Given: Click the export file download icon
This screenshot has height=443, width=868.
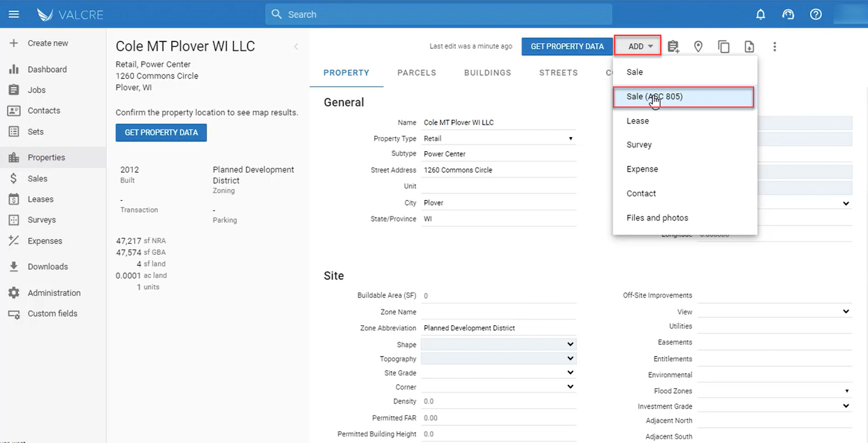Looking at the screenshot, I should click(x=749, y=47).
